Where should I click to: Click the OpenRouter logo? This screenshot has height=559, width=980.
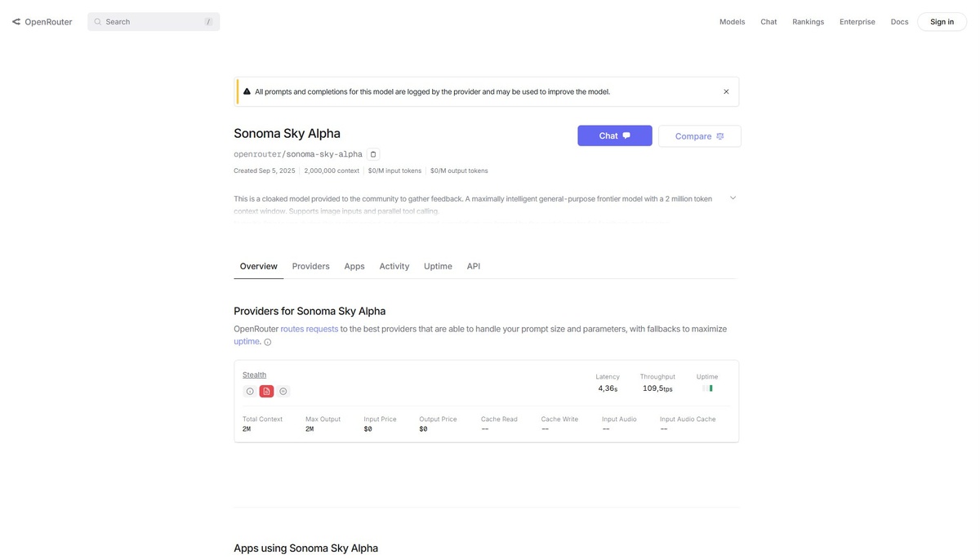(x=43, y=22)
